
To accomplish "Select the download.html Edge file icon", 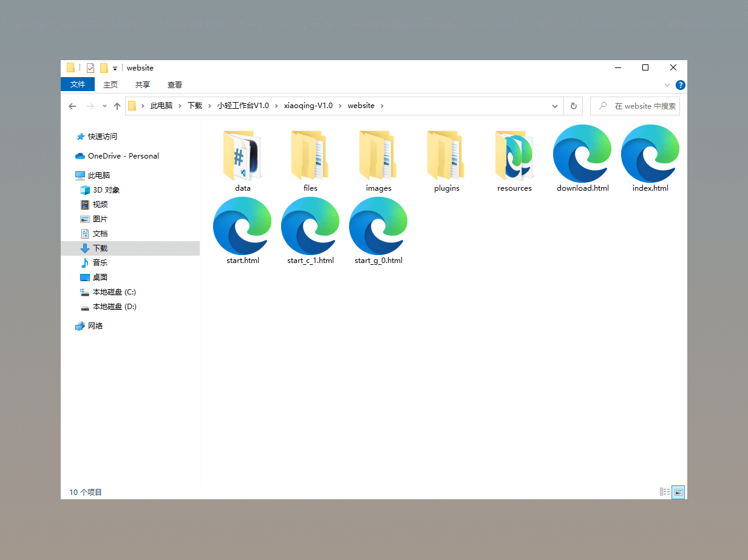I will click(x=582, y=153).
